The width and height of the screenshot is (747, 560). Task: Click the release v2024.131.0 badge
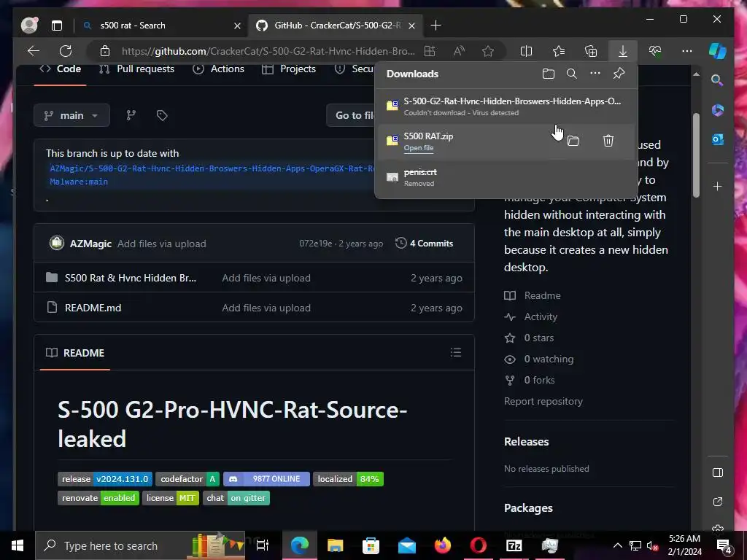click(x=105, y=479)
